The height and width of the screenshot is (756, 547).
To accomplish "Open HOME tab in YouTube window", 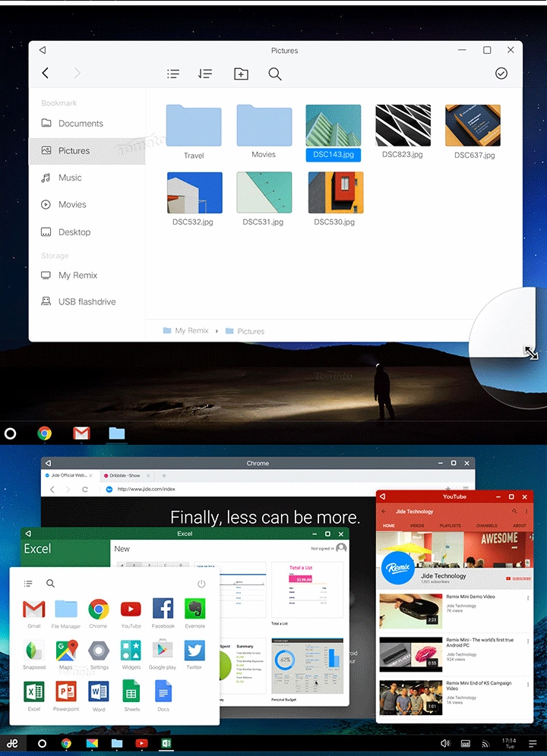I will 389,525.
